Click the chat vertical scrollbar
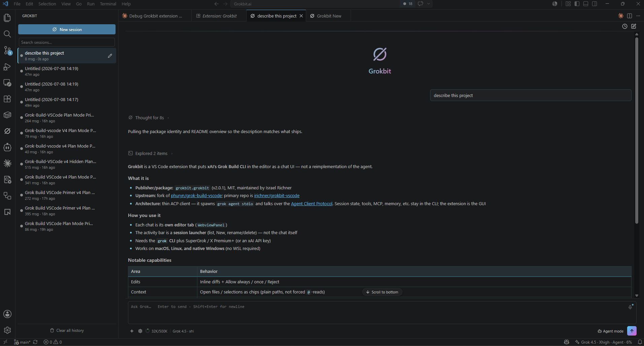644x346 pixels. click(x=637, y=131)
